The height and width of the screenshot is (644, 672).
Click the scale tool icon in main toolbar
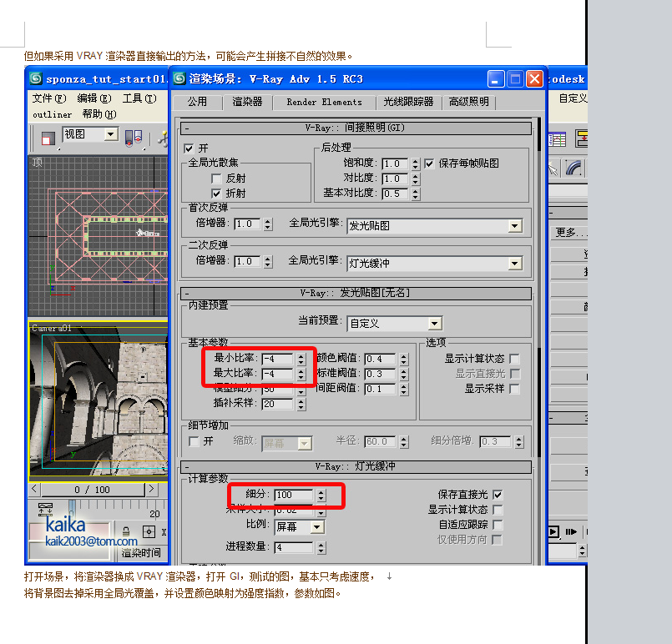pos(48,138)
